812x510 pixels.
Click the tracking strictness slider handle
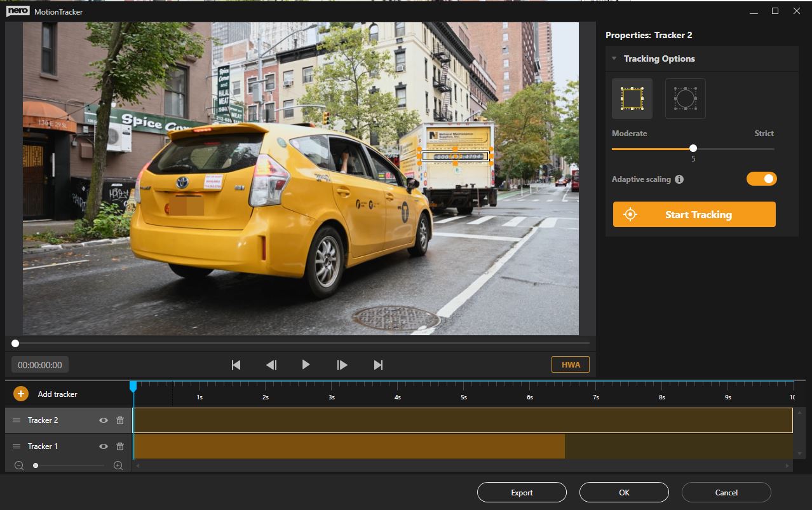click(x=693, y=149)
